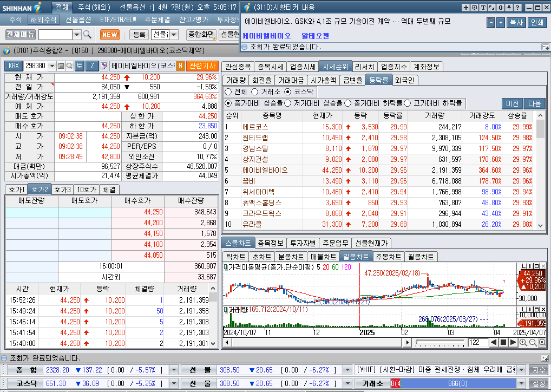Select the 코스닥 market radio button

point(288,92)
